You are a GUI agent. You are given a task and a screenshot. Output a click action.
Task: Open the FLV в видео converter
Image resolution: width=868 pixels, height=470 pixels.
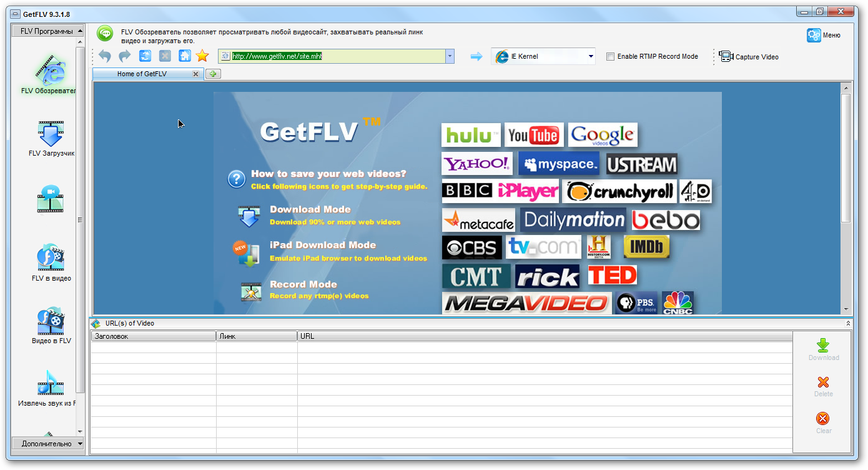(x=51, y=263)
